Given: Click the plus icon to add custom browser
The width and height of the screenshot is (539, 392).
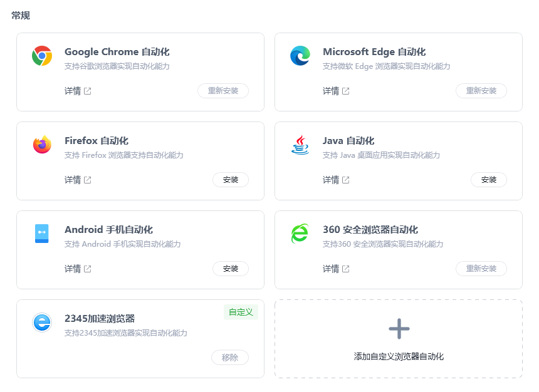Looking at the screenshot, I should 399,329.
